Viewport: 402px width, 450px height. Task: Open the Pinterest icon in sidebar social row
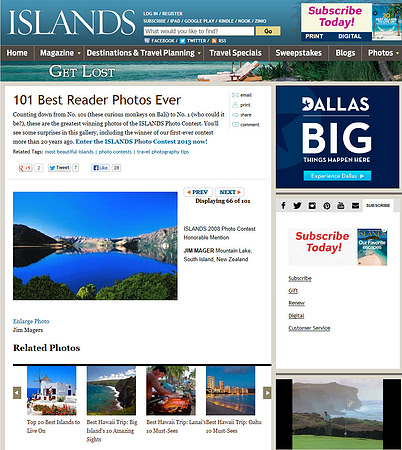click(x=327, y=206)
